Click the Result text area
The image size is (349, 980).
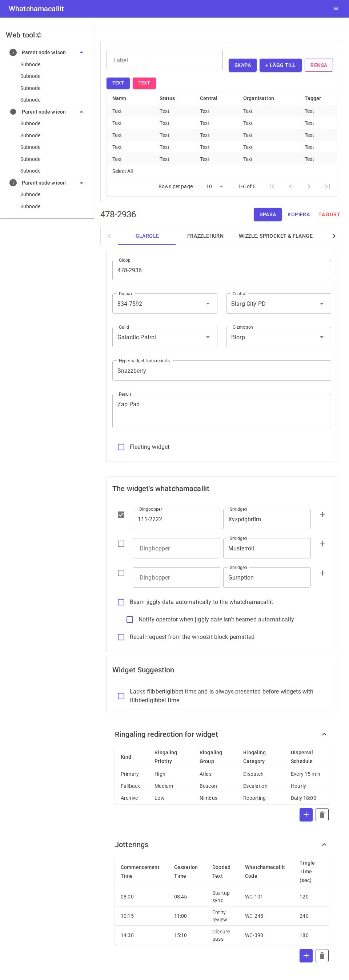pos(222,411)
